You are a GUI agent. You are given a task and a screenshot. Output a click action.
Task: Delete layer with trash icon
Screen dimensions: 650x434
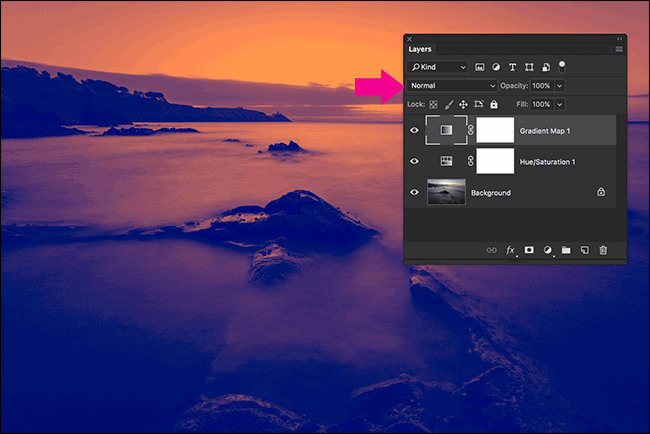[603, 250]
